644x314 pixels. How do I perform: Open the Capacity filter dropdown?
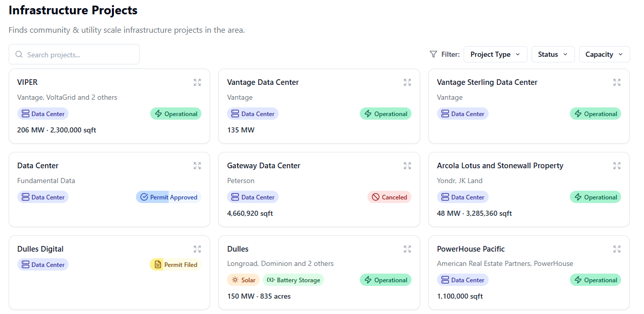click(605, 54)
